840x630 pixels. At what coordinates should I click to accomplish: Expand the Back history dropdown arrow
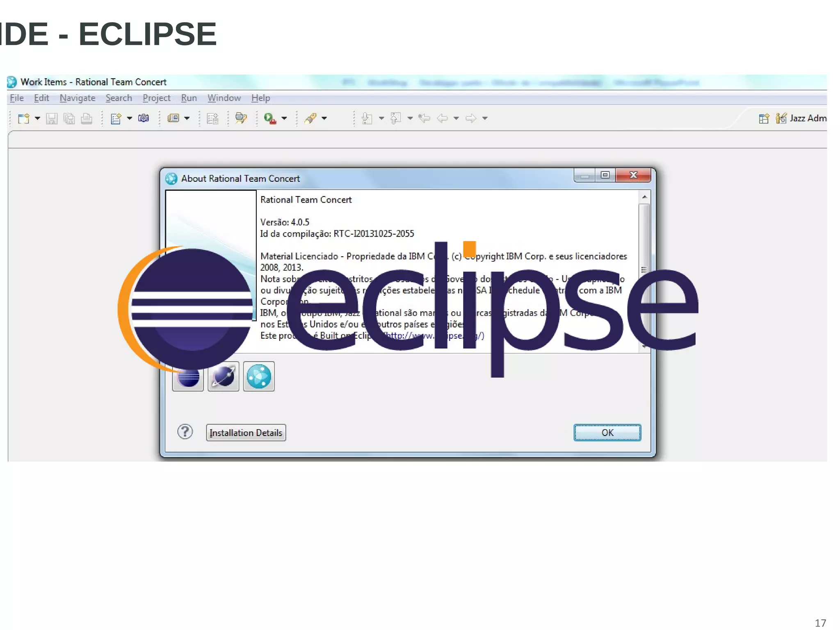pyautogui.click(x=456, y=119)
